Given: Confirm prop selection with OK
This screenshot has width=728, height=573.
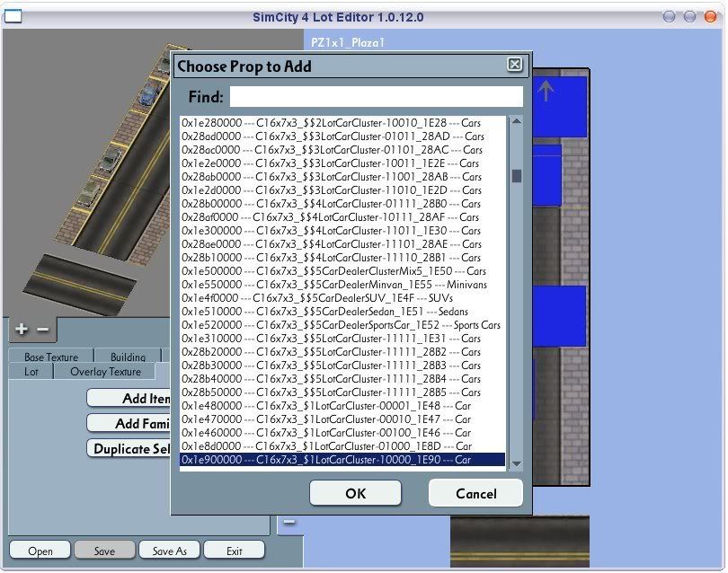Looking at the screenshot, I should [355, 493].
